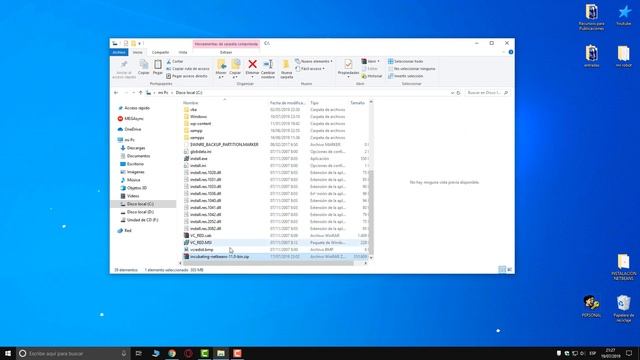Click the Anclar al acceso rápido pin icon
The image size is (640, 360).
pyautogui.click(x=124, y=69)
